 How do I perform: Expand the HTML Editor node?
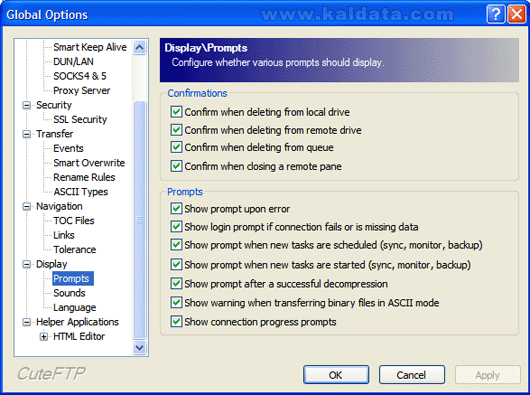(x=43, y=337)
